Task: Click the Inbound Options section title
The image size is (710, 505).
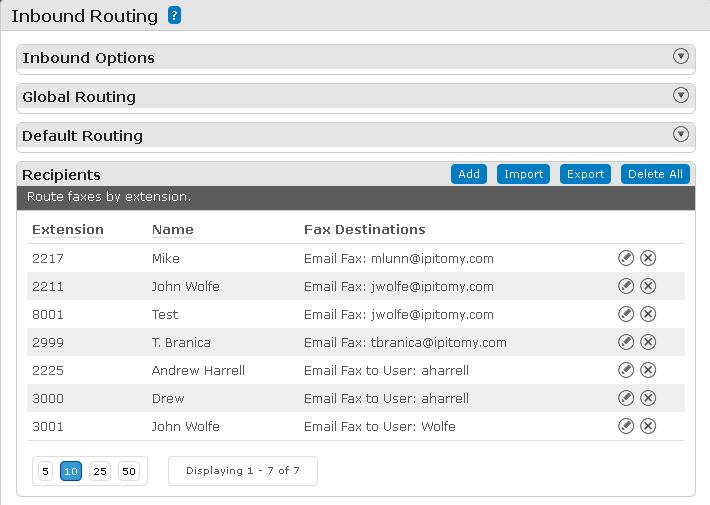Action: [x=88, y=58]
